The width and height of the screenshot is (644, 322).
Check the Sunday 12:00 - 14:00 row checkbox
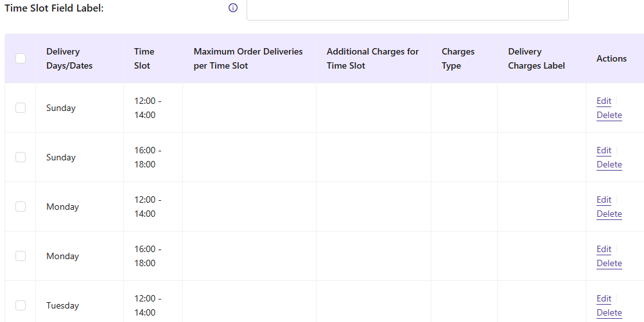click(21, 108)
